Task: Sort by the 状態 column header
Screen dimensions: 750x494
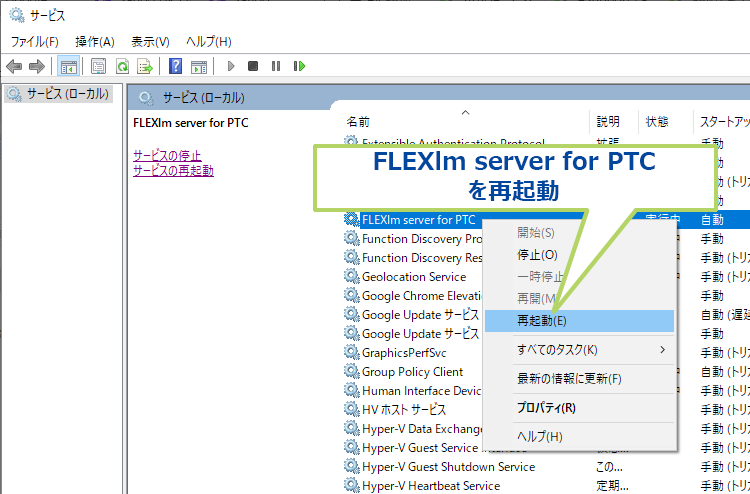Action: 665,122
